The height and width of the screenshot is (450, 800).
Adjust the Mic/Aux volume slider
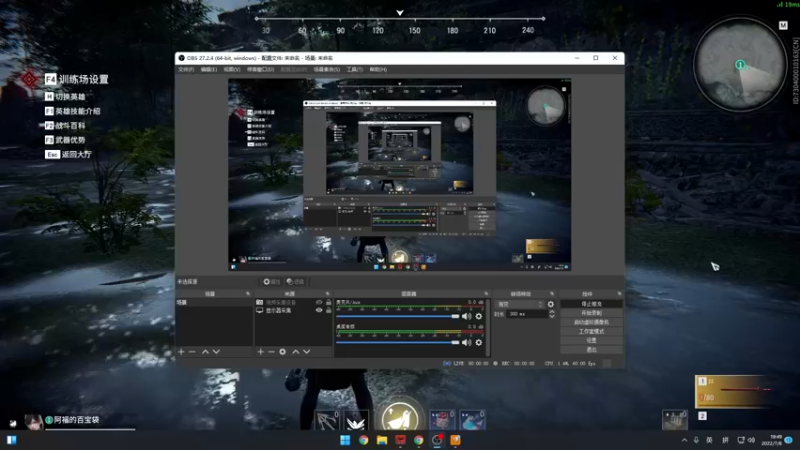point(398,316)
